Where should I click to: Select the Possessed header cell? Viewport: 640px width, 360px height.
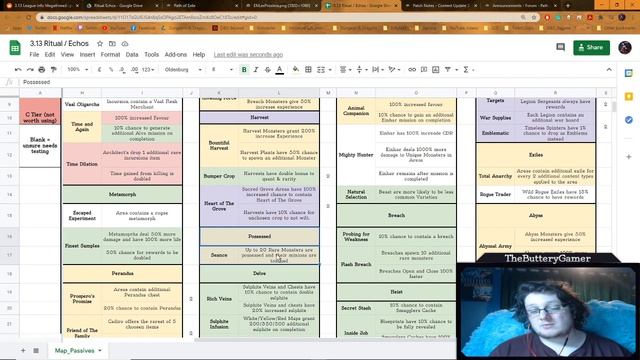pyautogui.click(x=259, y=236)
